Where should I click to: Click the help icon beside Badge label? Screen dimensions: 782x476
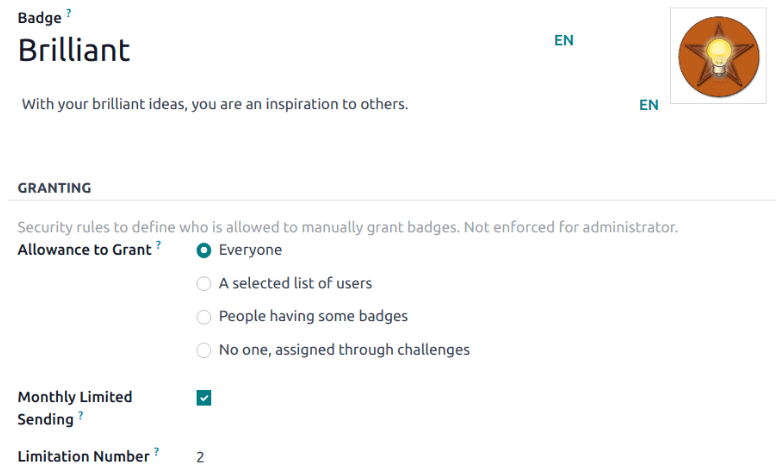tap(69, 14)
